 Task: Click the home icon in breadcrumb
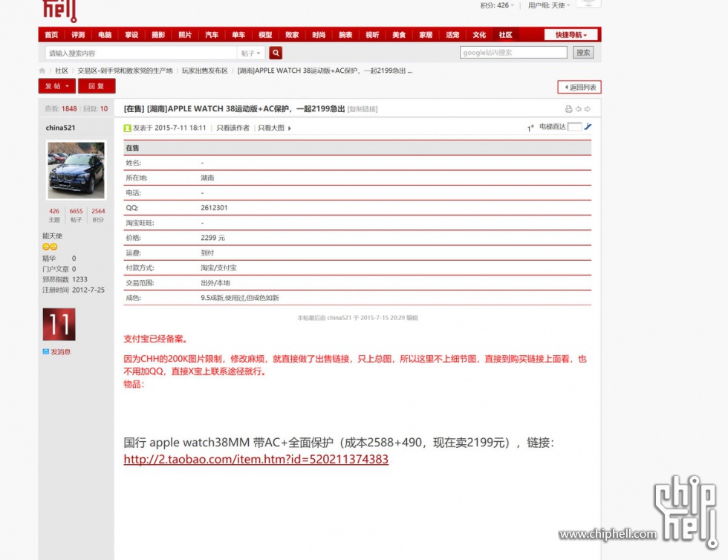(42, 71)
